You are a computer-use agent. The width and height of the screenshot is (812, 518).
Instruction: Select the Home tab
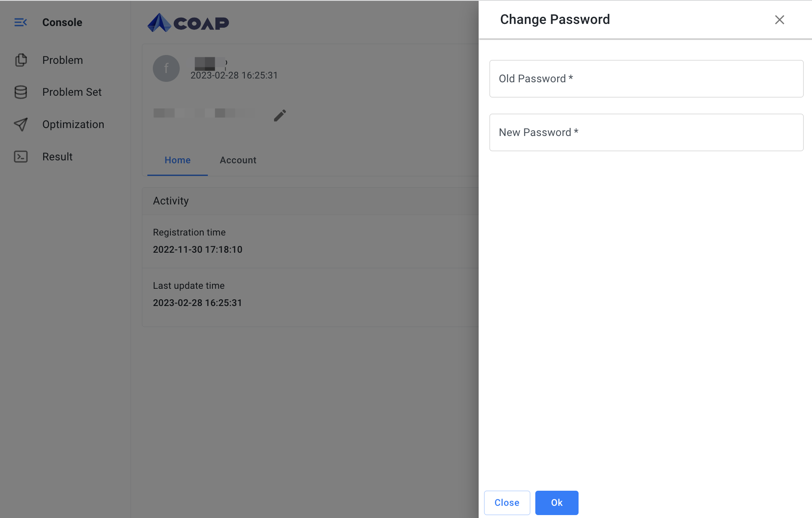click(178, 160)
